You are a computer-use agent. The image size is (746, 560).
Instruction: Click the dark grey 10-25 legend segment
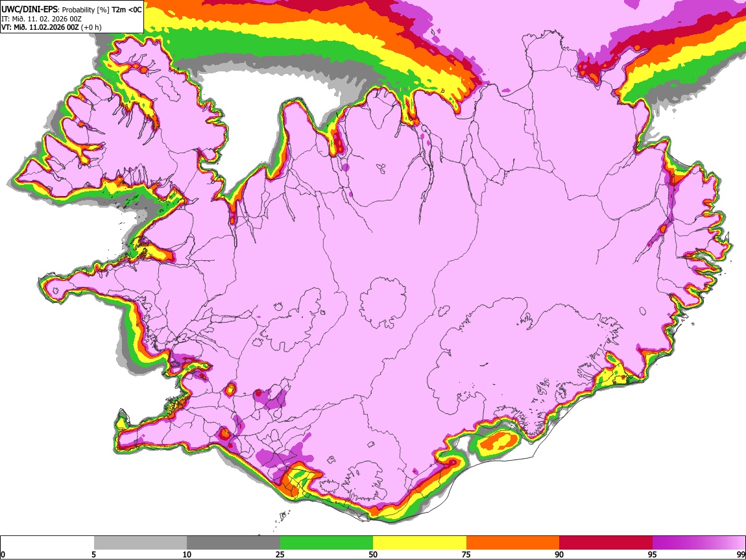(234, 543)
